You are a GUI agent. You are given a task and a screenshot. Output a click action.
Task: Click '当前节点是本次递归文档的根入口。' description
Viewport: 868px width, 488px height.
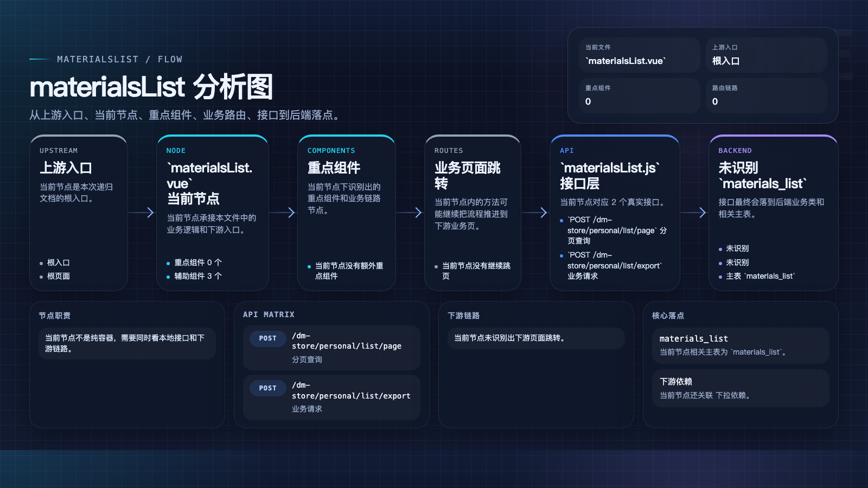[x=76, y=192]
